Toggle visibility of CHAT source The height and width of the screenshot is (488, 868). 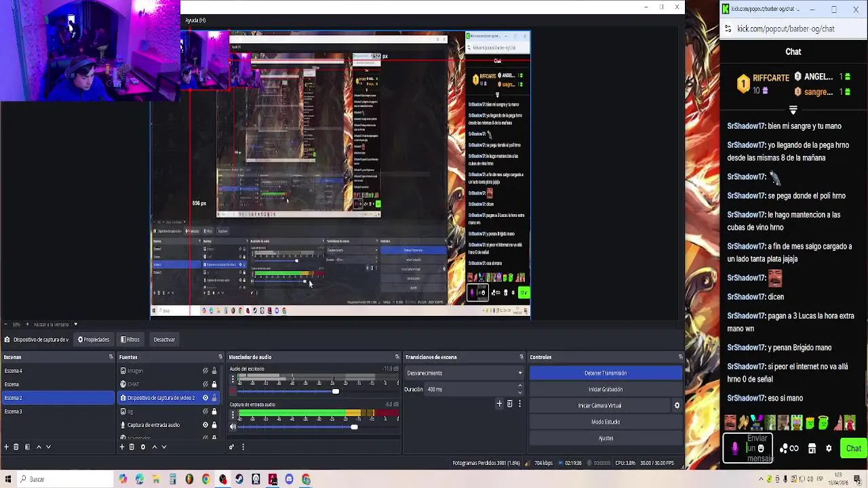[205, 384]
